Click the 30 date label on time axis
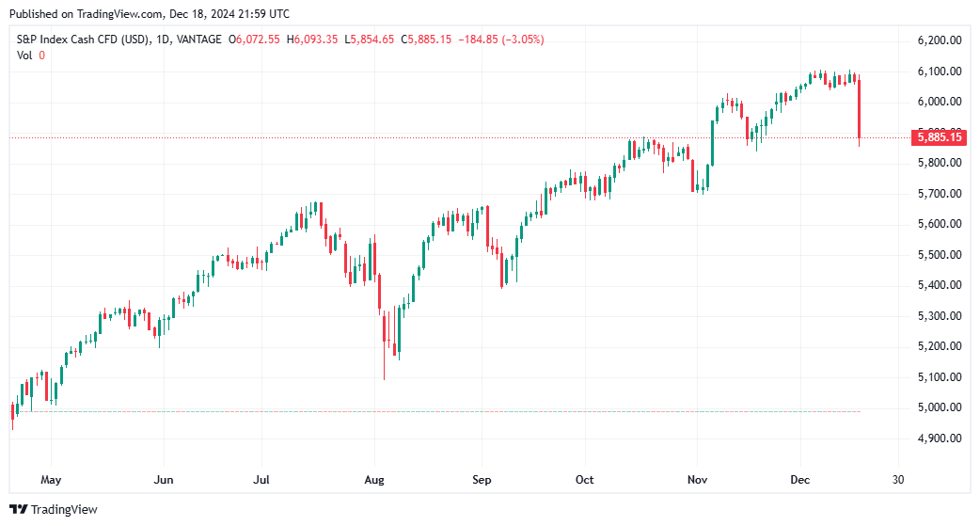 (x=899, y=480)
